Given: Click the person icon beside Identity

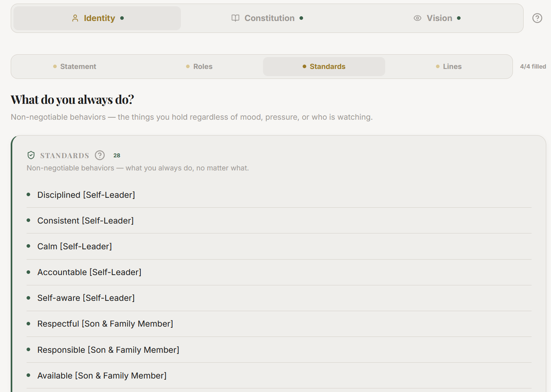Looking at the screenshot, I should tap(75, 18).
